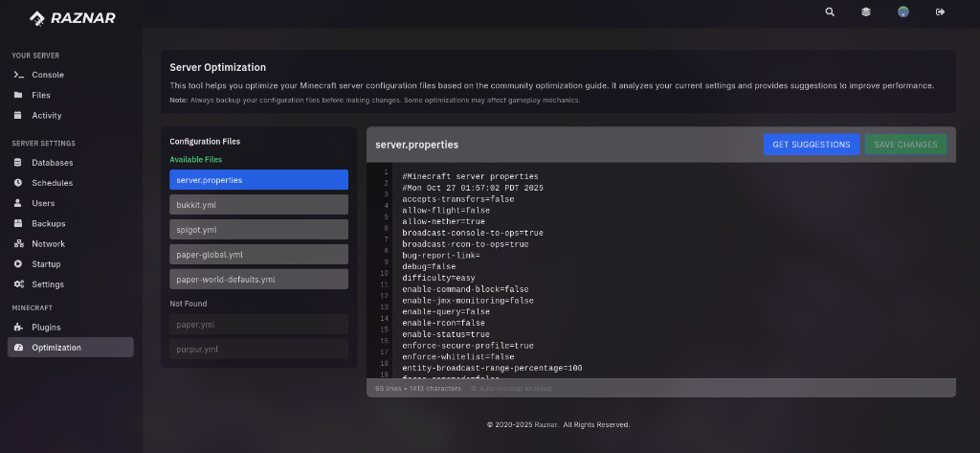Click the server list layers icon

866,12
